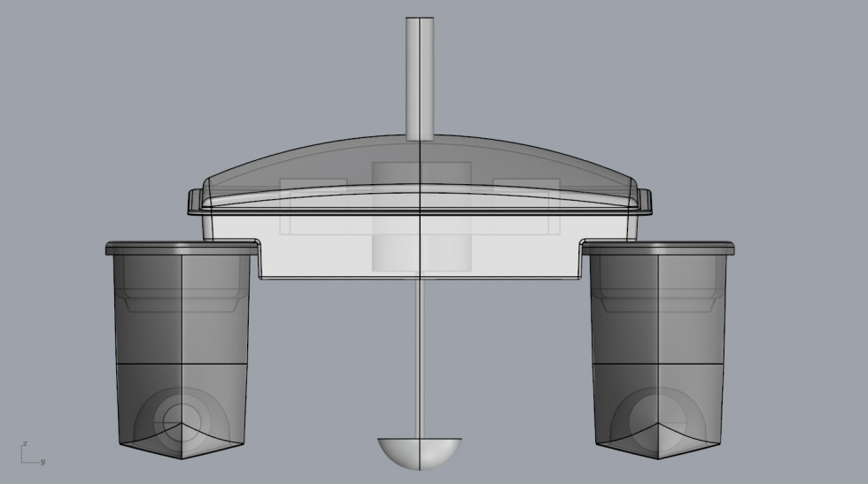Click the world axis icon in the corner
Viewport: 868px width, 484px height.
click(x=27, y=455)
